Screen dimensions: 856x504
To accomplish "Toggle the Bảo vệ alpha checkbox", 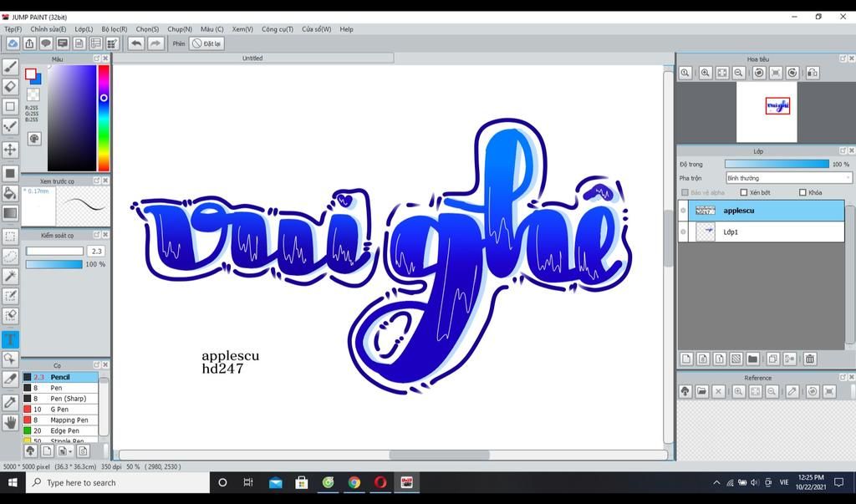I will click(685, 192).
